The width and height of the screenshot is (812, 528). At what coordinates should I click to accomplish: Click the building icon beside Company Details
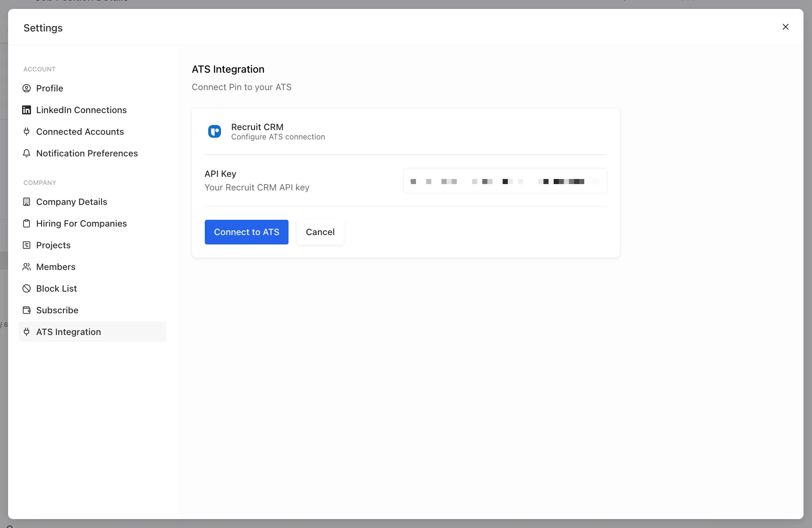pyautogui.click(x=26, y=202)
